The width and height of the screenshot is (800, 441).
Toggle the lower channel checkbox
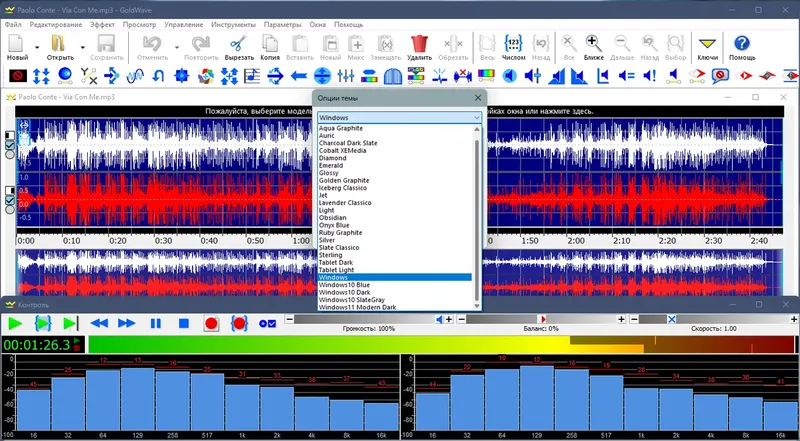pyautogui.click(x=10, y=200)
